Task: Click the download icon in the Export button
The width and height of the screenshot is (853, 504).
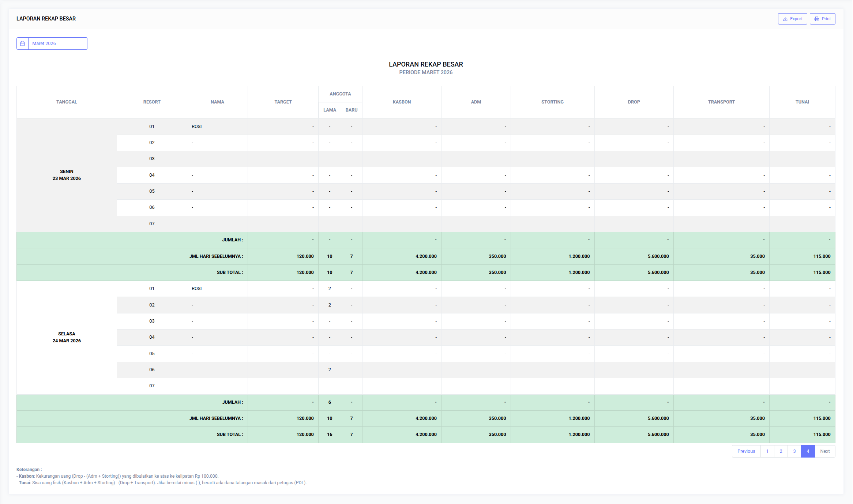Action: pos(785,19)
